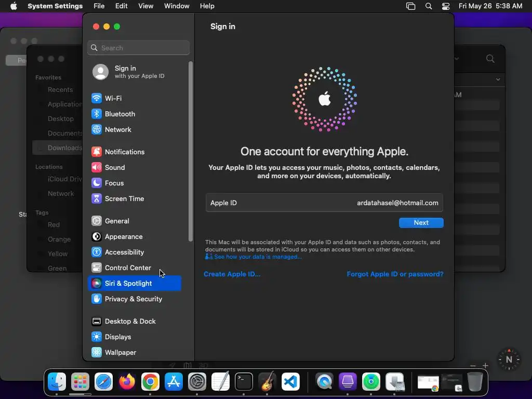The image size is (532, 399).
Task: Select Sound settings
Action: click(135, 168)
